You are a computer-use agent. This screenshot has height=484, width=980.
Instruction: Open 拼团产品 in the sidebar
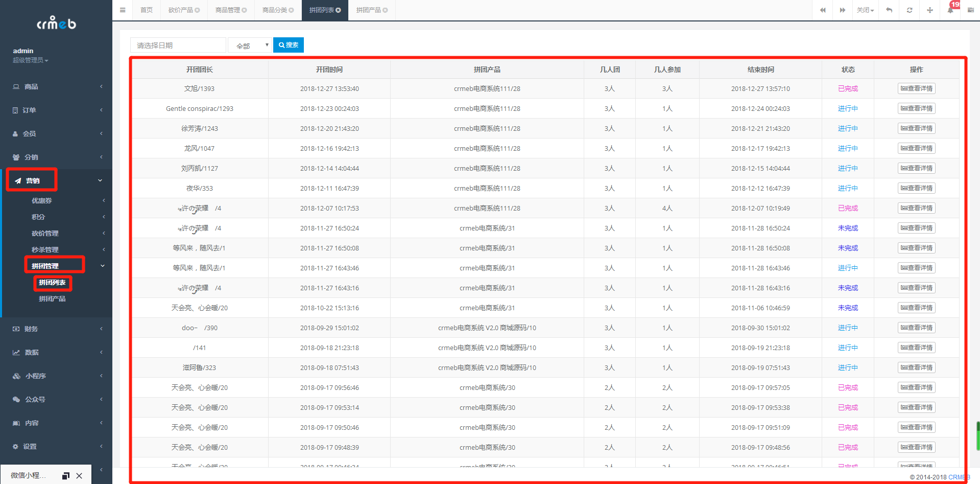pos(53,299)
